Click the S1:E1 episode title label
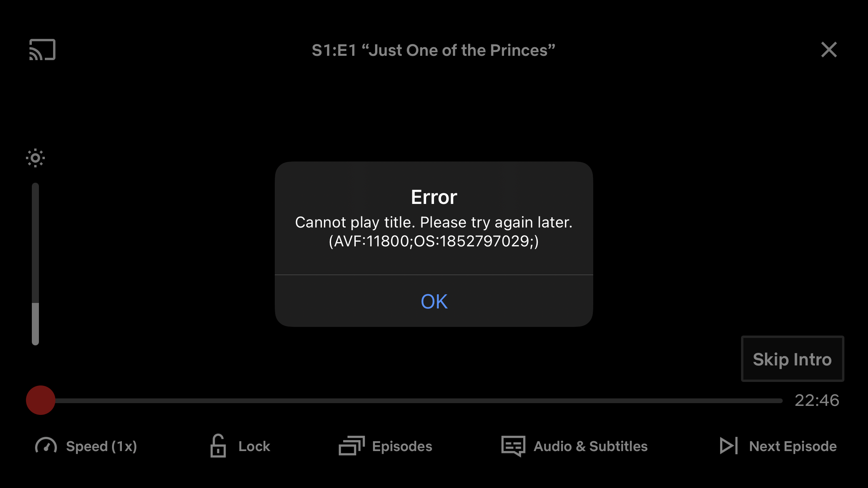The image size is (868, 488). pyautogui.click(x=434, y=50)
